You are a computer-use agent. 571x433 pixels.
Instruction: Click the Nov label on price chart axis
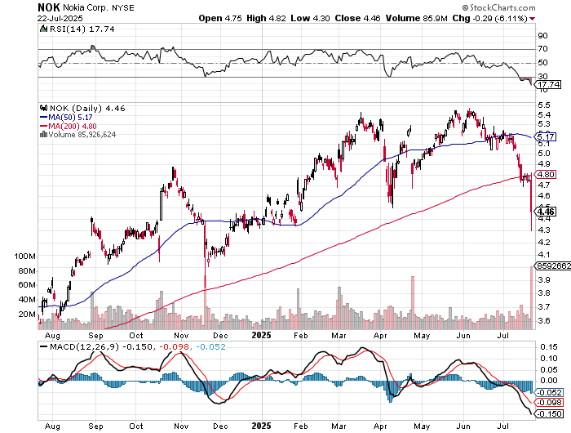181,335
